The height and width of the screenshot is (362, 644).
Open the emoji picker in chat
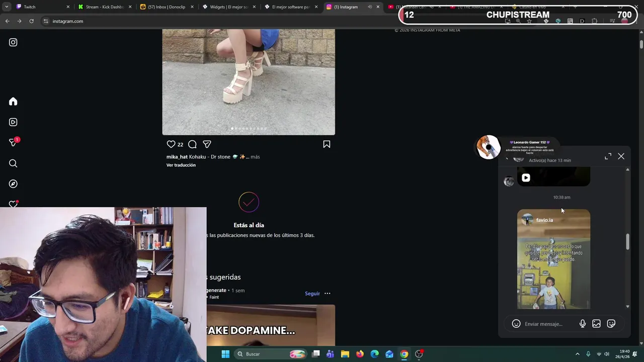click(516, 324)
